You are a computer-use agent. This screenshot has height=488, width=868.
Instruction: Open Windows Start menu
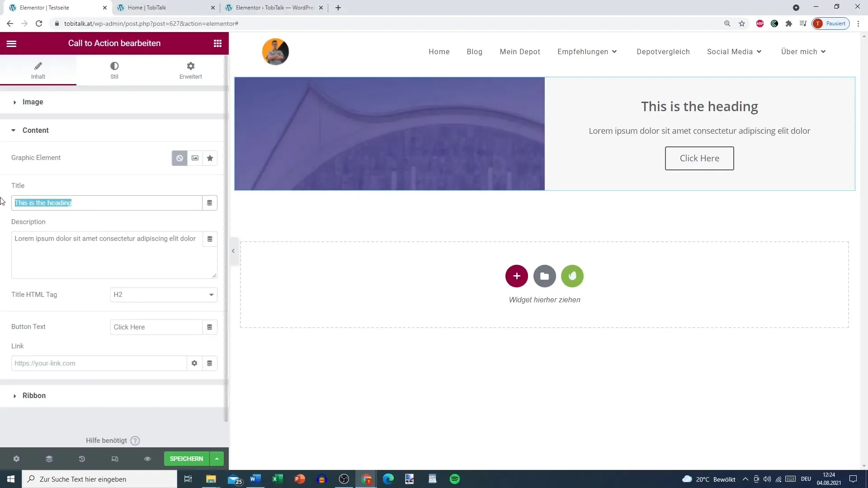(x=11, y=479)
